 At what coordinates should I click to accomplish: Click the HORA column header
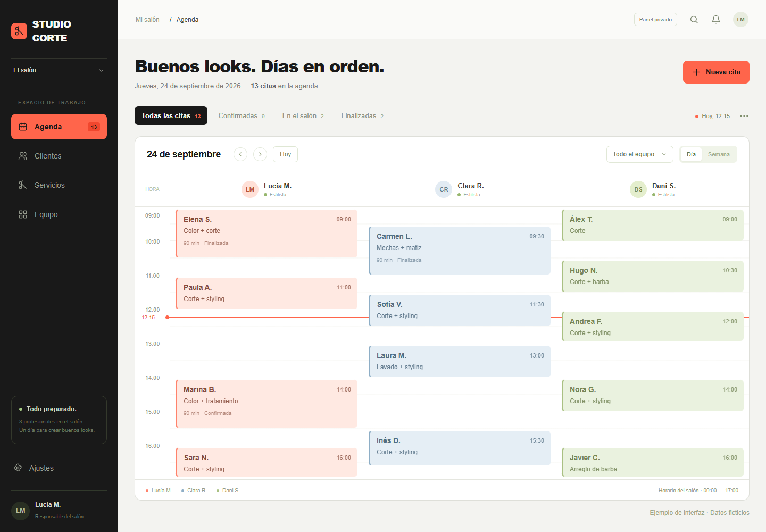[x=152, y=189]
